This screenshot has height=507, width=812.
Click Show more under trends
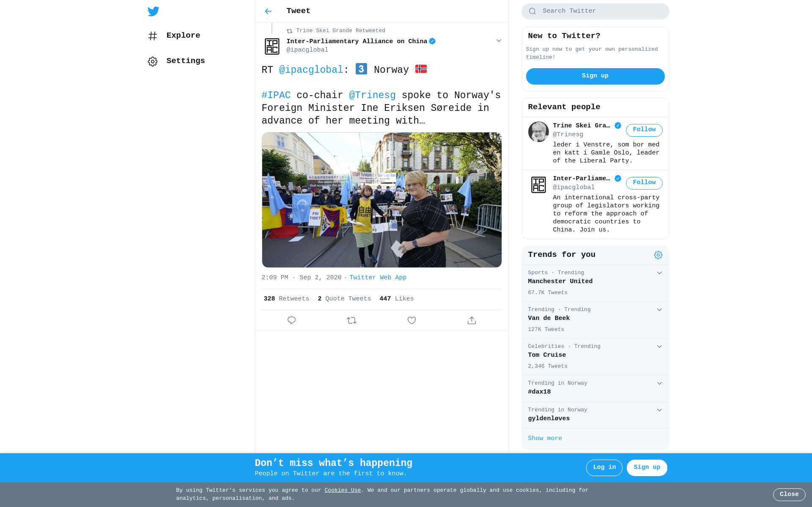pos(545,438)
